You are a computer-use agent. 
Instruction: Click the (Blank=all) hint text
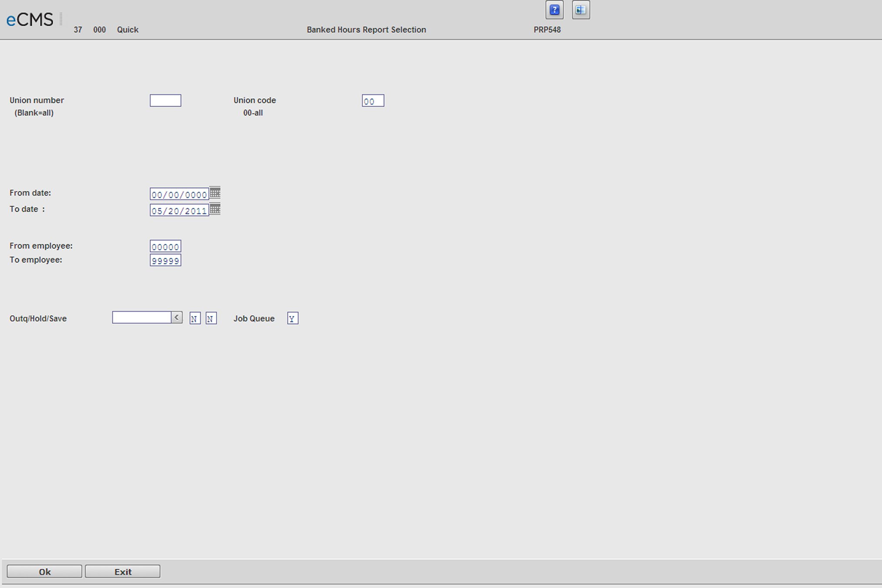(x=34, y=113)
